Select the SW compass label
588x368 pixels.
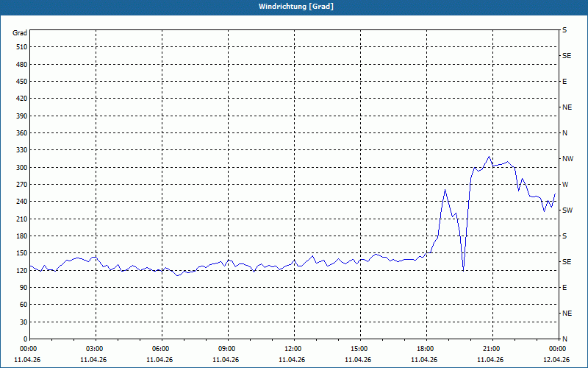coord(567,210)
